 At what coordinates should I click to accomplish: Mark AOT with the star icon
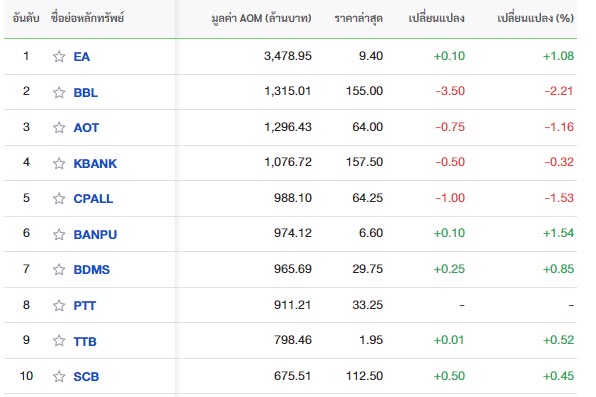(59, 127)
